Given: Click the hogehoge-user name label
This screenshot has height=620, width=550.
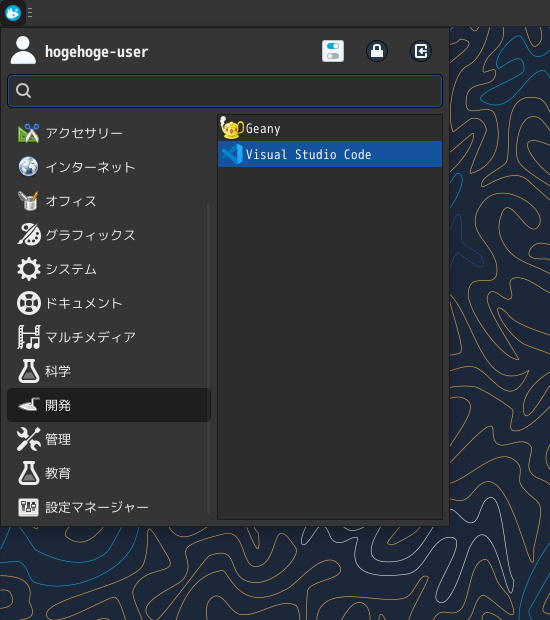Looking at the screenshot, I should (x=96, y=52).
